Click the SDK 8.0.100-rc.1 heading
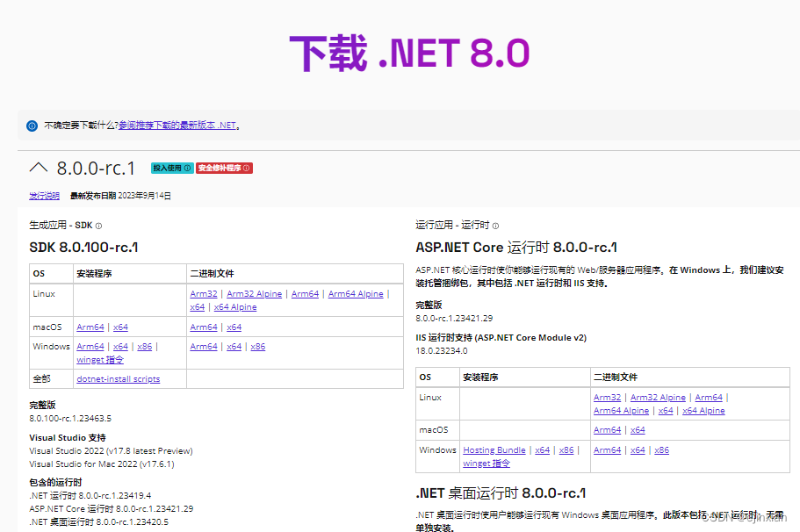The width and height of the screenshot is (800, 532). 83,248
